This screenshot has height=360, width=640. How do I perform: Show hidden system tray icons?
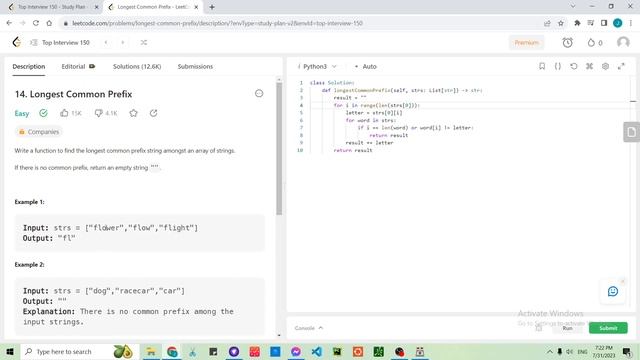pos(549,351)
